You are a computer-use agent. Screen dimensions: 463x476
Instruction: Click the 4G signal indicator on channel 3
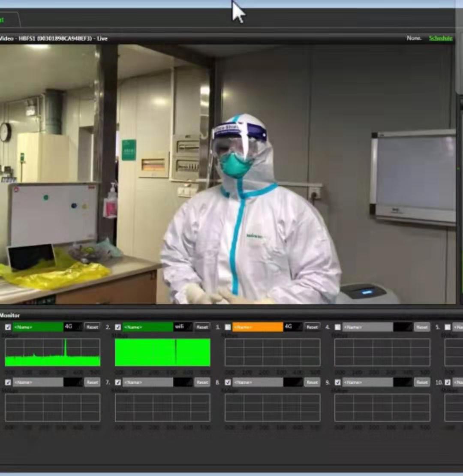293,327
